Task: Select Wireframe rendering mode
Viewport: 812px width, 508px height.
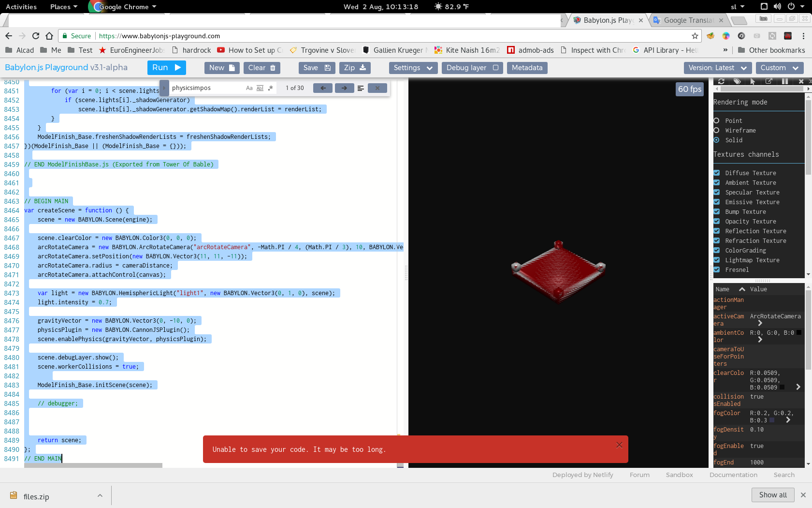Action: (x=717, y=131)
